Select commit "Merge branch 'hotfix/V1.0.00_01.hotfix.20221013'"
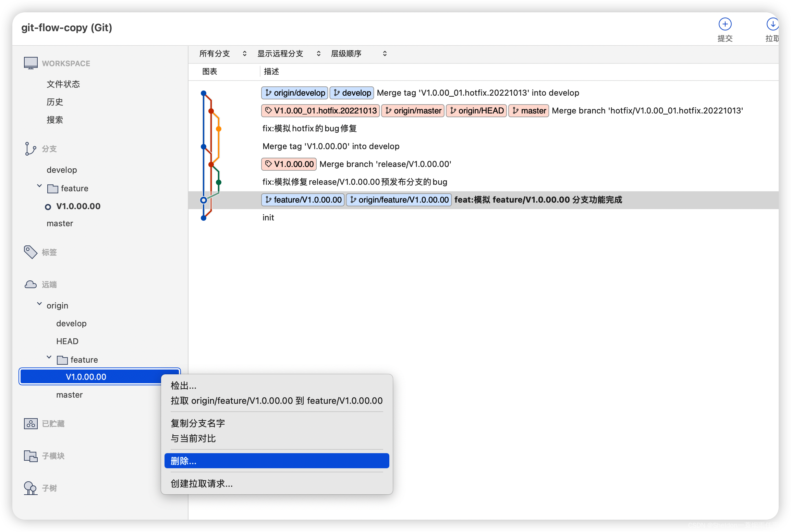The image size is (791, 532). click(647, 111)
